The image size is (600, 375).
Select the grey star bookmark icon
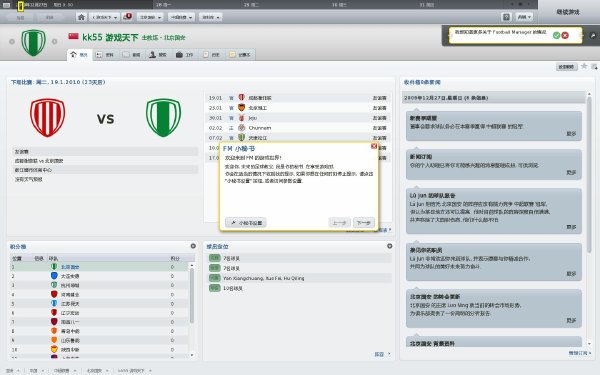click(584, 66)
